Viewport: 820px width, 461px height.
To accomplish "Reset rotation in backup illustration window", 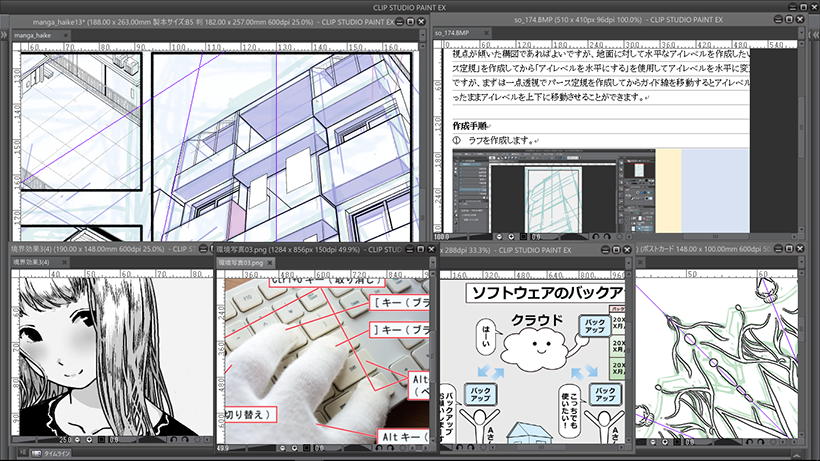I will click(x=483, y=447).
